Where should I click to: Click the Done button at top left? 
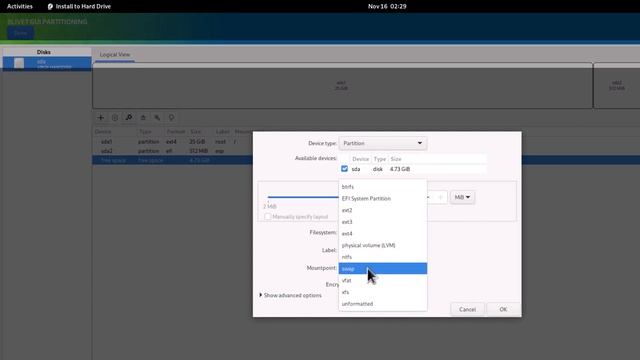(20, 33)
